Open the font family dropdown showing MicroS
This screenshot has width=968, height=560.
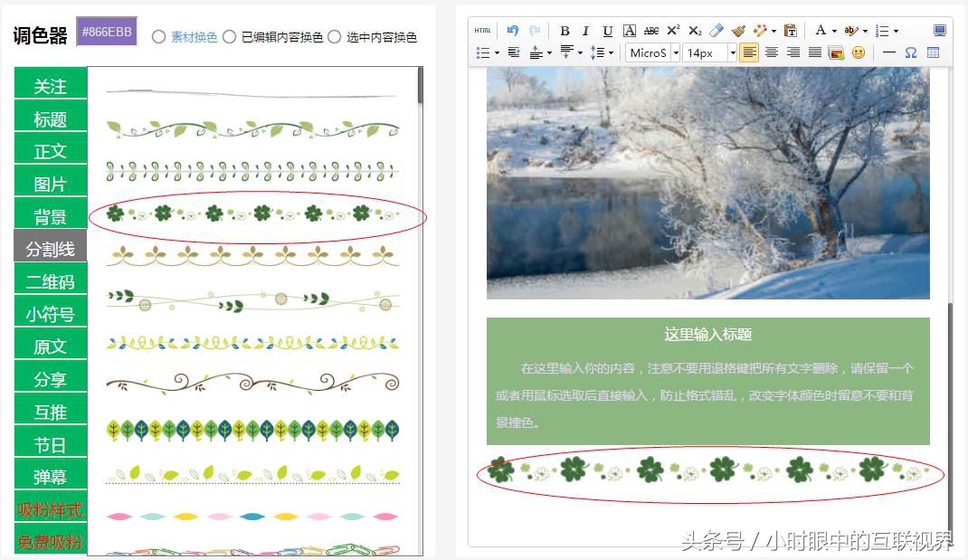point(650,52)
